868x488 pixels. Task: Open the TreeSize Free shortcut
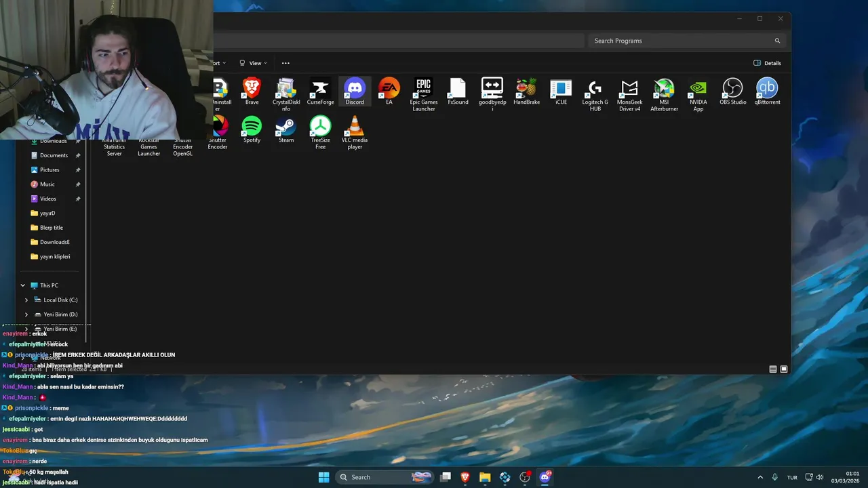(320, 133)
